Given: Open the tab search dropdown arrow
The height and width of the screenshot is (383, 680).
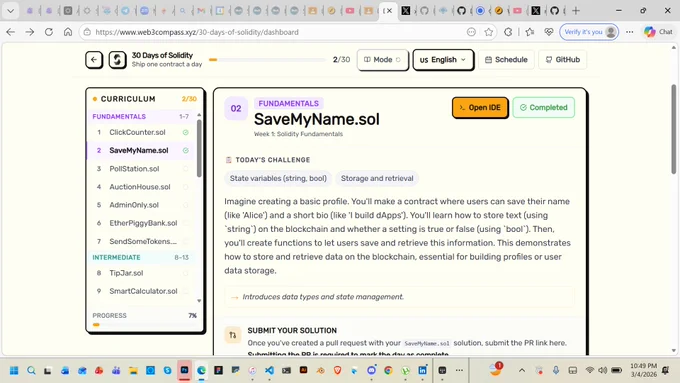Looking at the screenshot, I should [x=10, y=11].
